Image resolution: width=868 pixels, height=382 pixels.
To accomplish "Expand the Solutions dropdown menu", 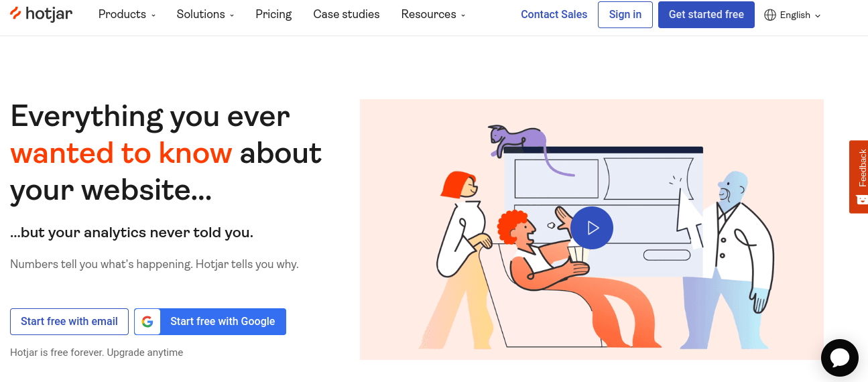I will pyautogui.click(x=205, y=14).
